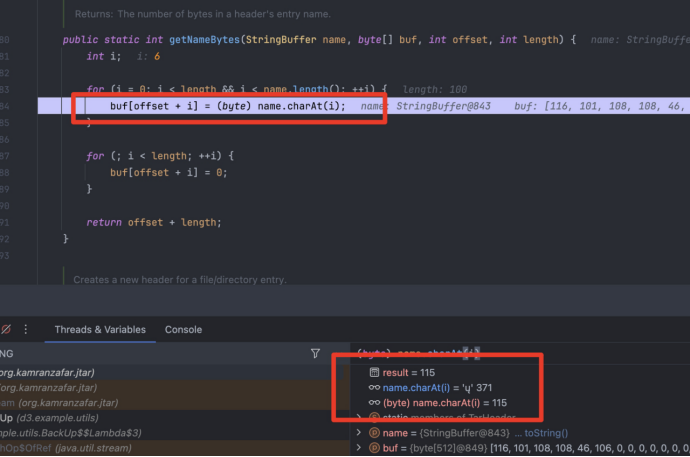690x457 pixels.
Task: Toggle breakpoint on the return statement line
Action: [x=8, y=222]
